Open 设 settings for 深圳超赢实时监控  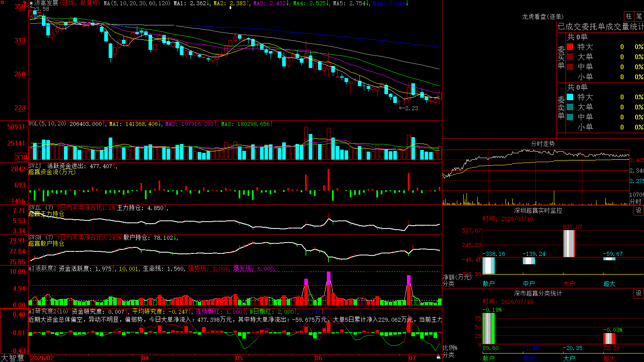coord(639,210)
